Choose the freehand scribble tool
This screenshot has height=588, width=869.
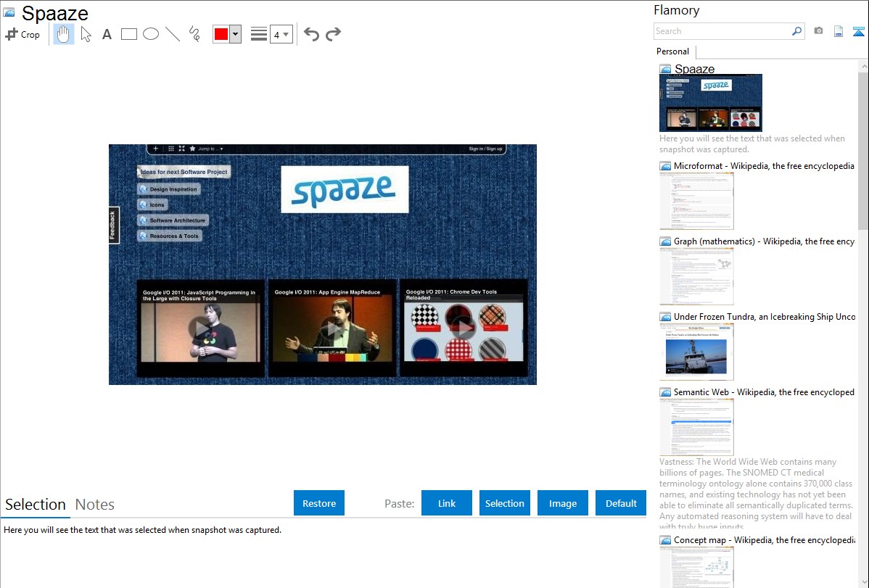point(194,34)
